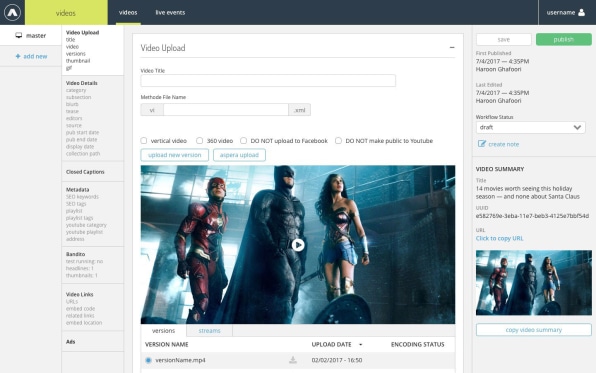Sort by upload date using the arrow
This screenshot has width=596, height=373.
pyautogui.click(x=360, y=344)
